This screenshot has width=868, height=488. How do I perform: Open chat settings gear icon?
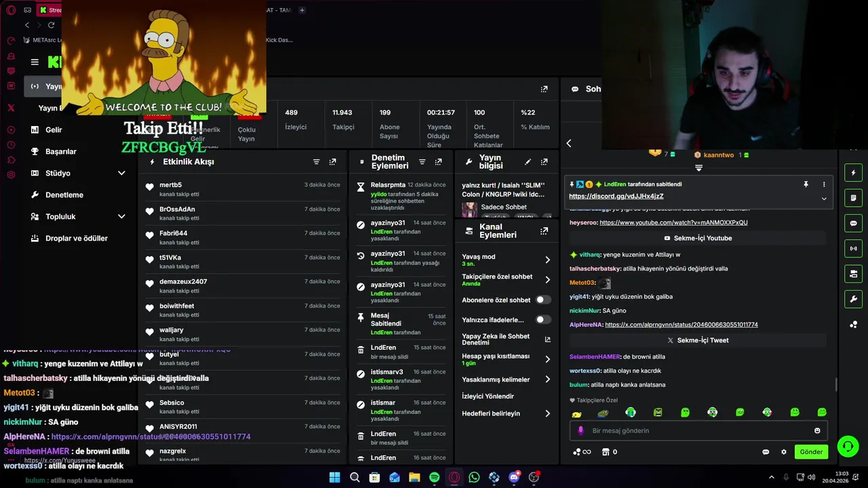(x=784, y=452)
